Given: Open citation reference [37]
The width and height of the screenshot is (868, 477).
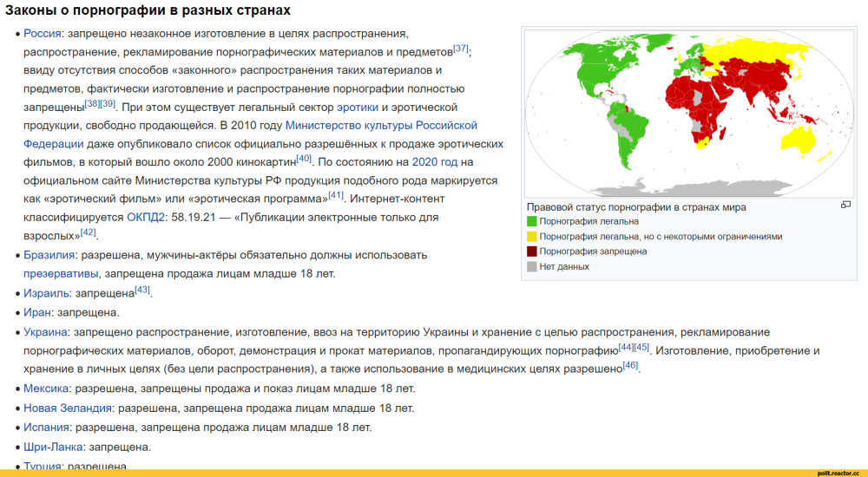Looking at the screenshot, I should (461, 49).
